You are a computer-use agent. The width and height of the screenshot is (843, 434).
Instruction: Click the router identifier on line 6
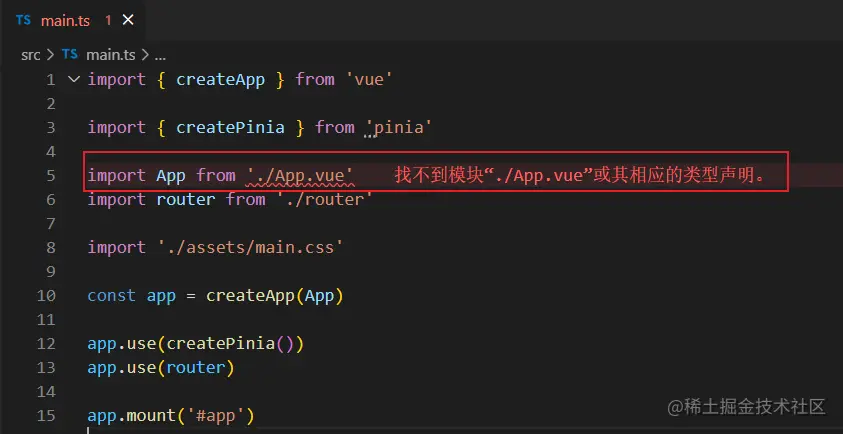pyautogui.click(x=185, y=200)
